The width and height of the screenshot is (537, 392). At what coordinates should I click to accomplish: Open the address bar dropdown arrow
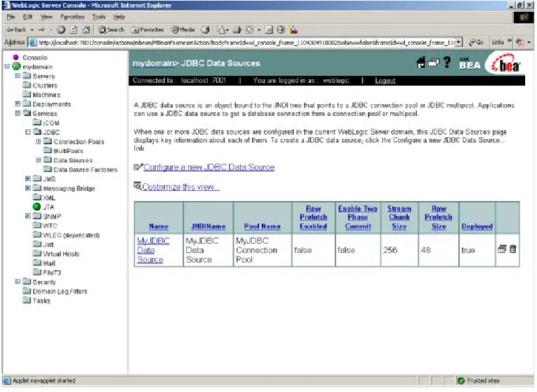pos(459,43)
